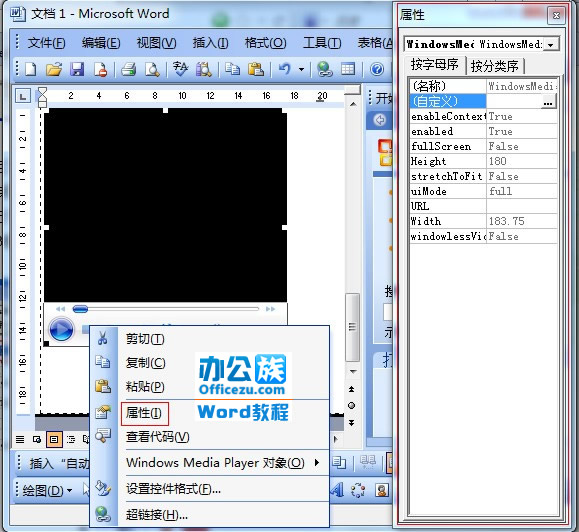Image resolution: width=579 pixels, height=532 pixels.
Task: Switch to Outline view icon
Action: click(x=71, y=439)
